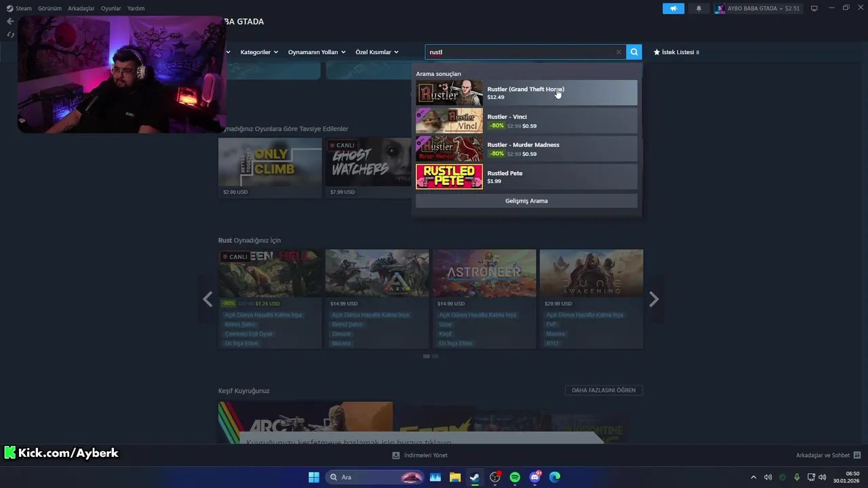Screen dimensions: 868x488
Task: Click the Big Picture mode monitor icon
Action: pos(814,8)
